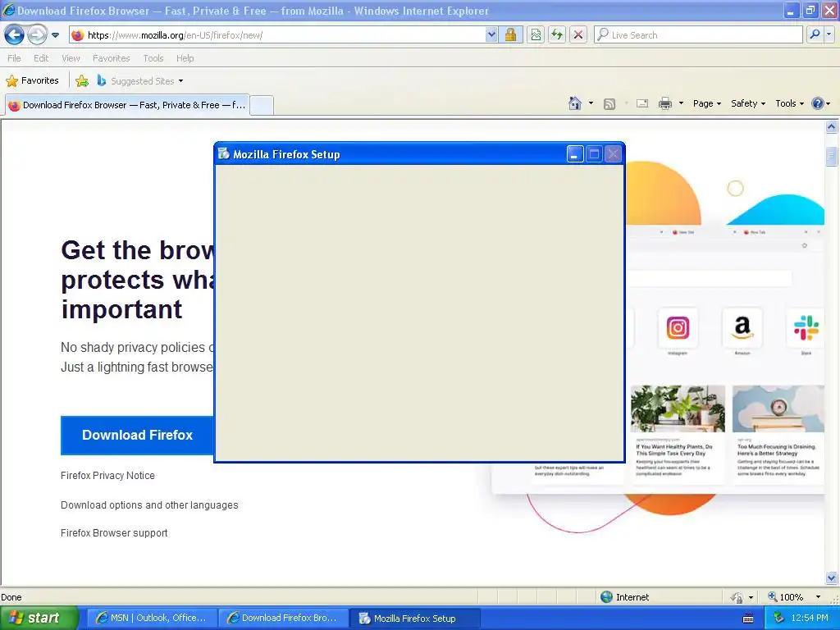Open the Firefox Privacy Notice link
Image resolution: width=840 pixels, height=630 pixels.
(x=107, y=476)
